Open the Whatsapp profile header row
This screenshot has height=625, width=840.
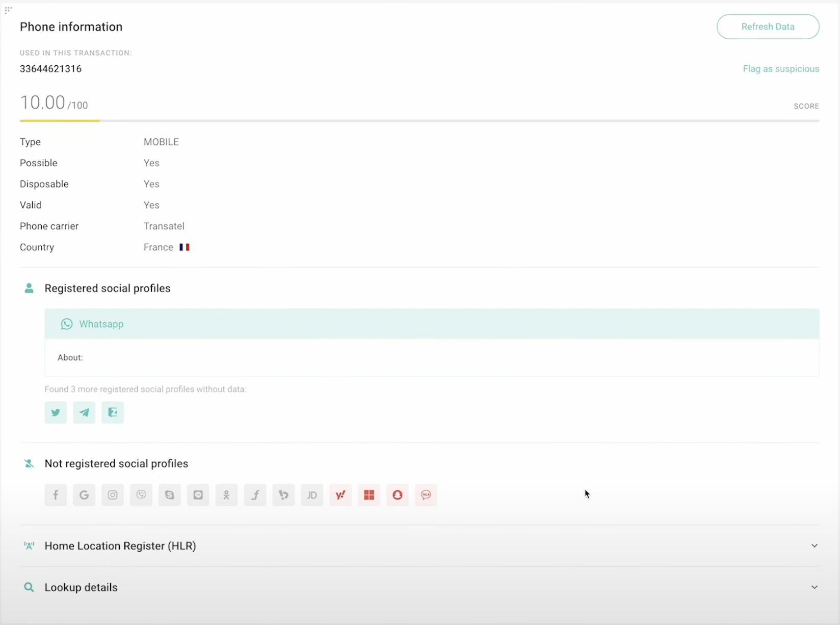pos(431,324)
